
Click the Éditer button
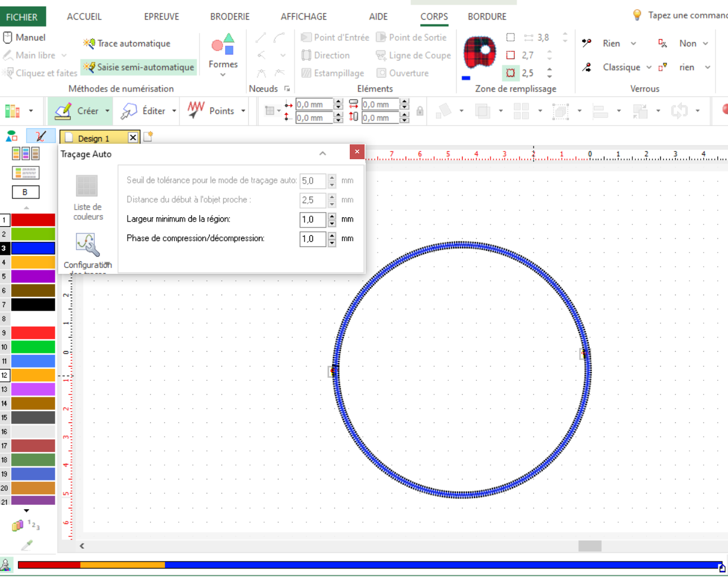coord(147,111)
